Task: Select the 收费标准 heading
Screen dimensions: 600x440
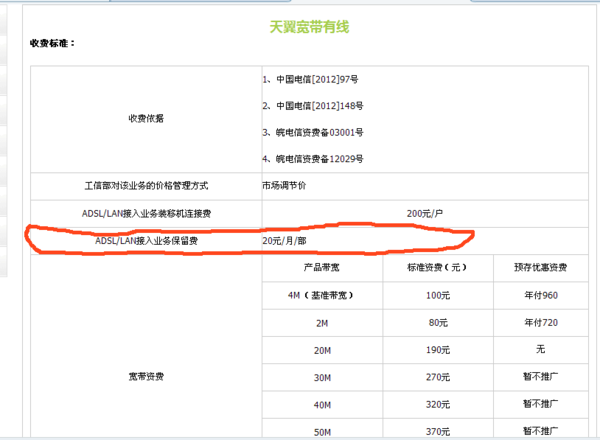Action: point(52,43)
